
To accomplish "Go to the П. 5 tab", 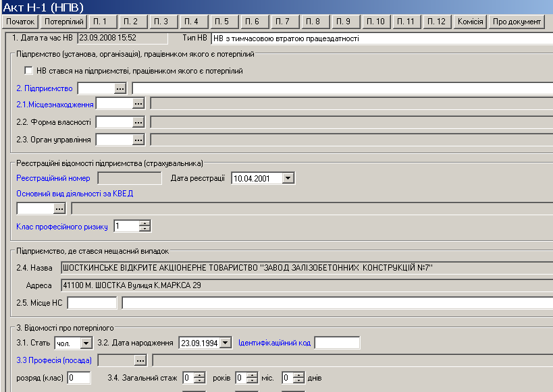I will pyautogui.click(x=221, y=22).
